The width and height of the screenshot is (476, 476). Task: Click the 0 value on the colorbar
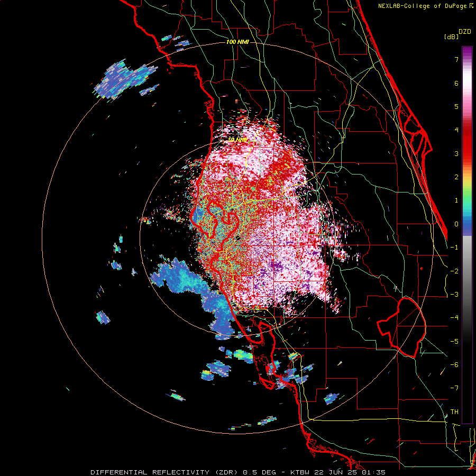coord(456,224)
